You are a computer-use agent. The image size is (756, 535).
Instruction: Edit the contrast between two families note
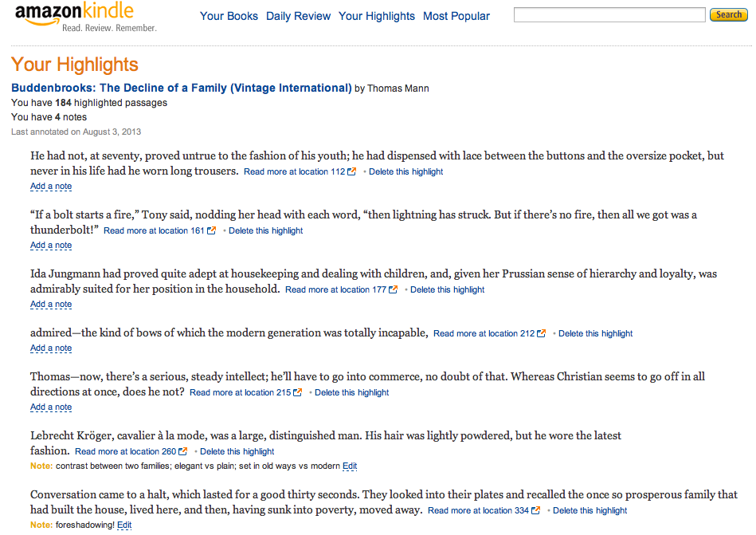pyautogui.click(x=350, y=466)
